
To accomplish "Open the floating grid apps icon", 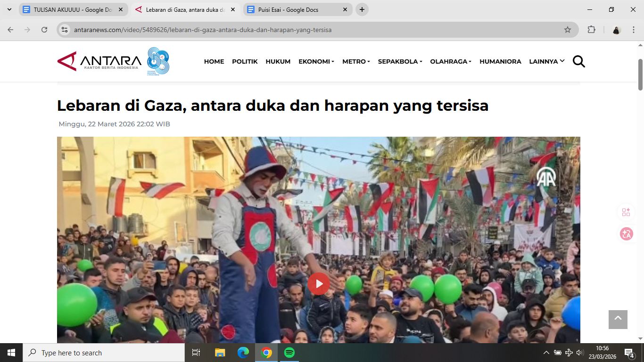I will (x=626, y=212).
